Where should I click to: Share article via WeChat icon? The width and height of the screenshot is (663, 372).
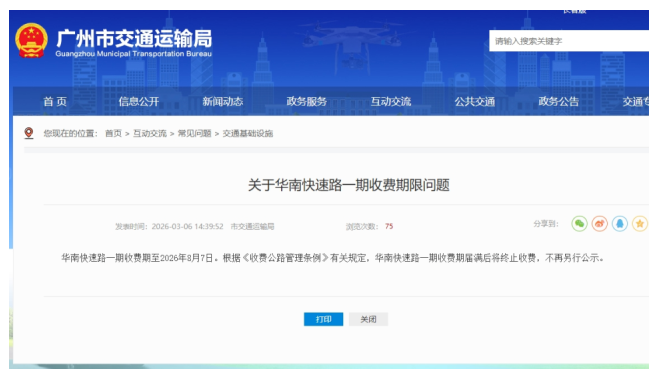click(x=579, y=224)
